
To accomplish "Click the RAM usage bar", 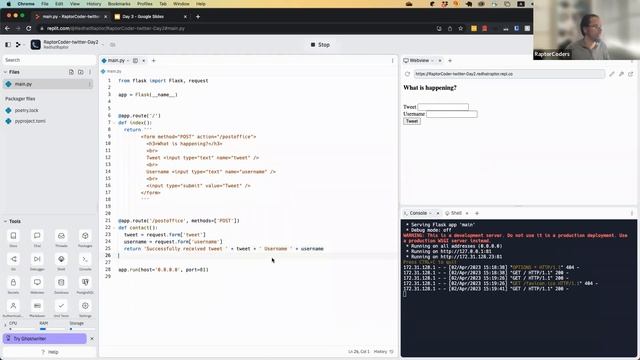I will click(52, 329).
